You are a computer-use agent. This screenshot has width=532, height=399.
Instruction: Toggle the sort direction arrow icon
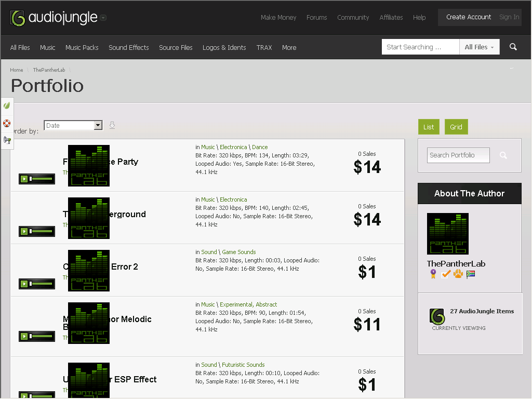click(112, 125)
